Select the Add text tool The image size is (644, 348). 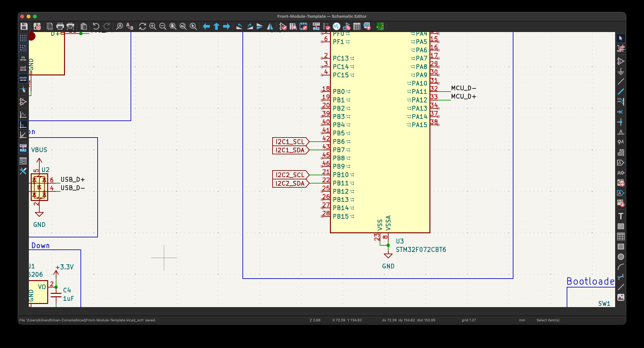621,216
